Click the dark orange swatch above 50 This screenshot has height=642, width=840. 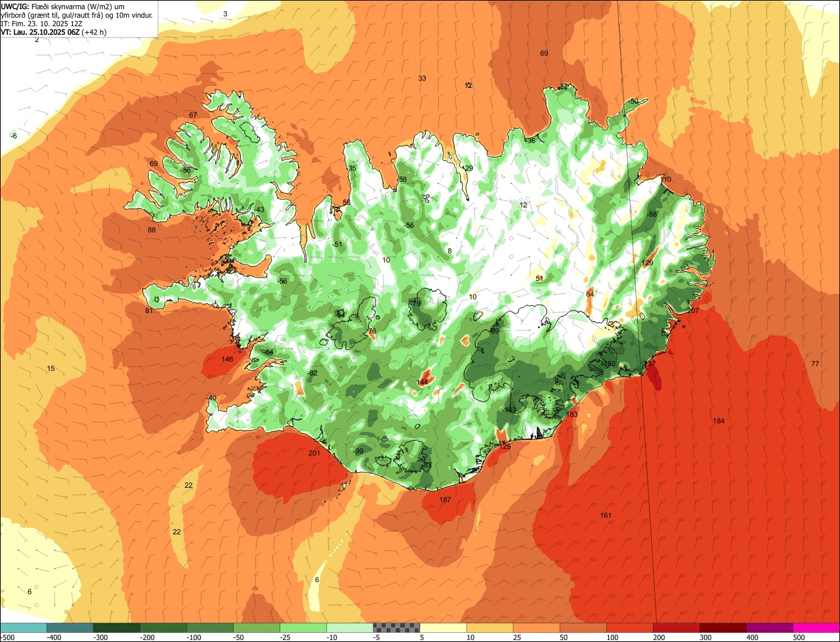point(583,628)
